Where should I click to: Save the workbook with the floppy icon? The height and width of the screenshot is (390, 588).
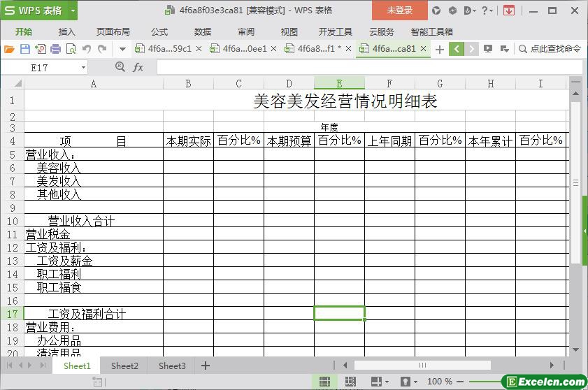[24, 49]
